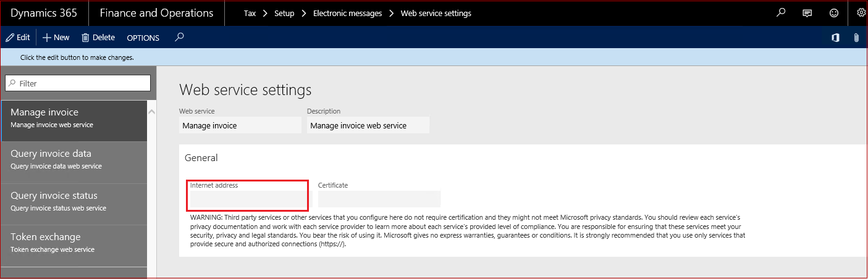Click the Edit button
Image resolution: width=868 pixels, height=279 pixels.
[x=18, y=37]
